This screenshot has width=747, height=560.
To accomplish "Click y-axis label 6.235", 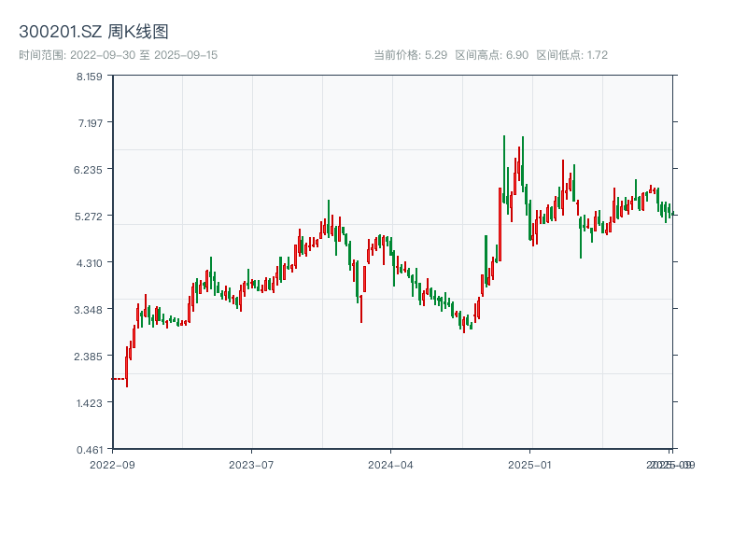I will tap(88, 170).
